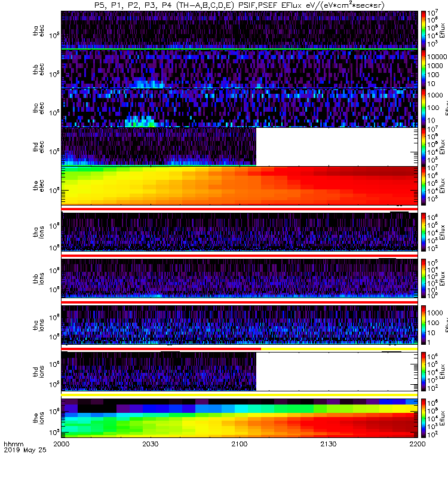Select the 2030 time tick label
Image resolution: width=448 pixels, height=478 pixels.
[x=151, y=444]
